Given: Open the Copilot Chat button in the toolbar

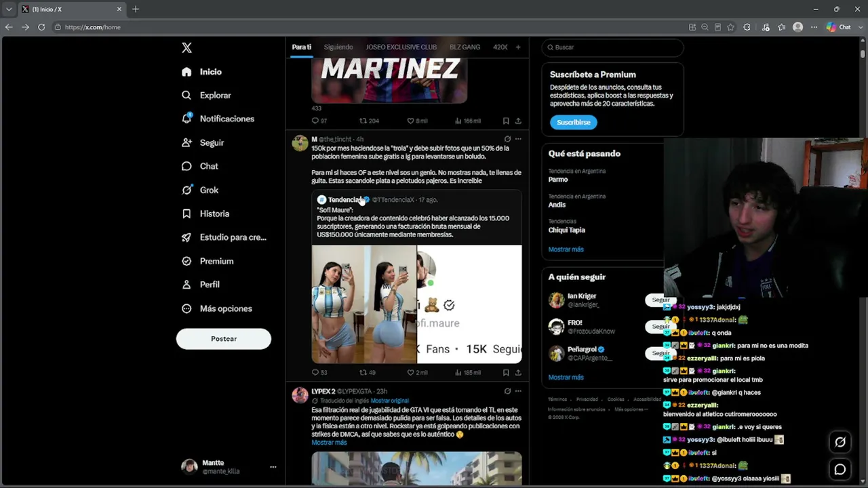Looking at the screenshot, I should pos(839,27).
